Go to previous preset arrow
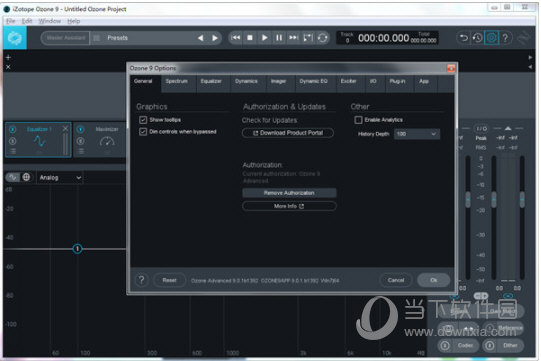The height and width of the screenshot is (361, 541). tap(200, 38)
